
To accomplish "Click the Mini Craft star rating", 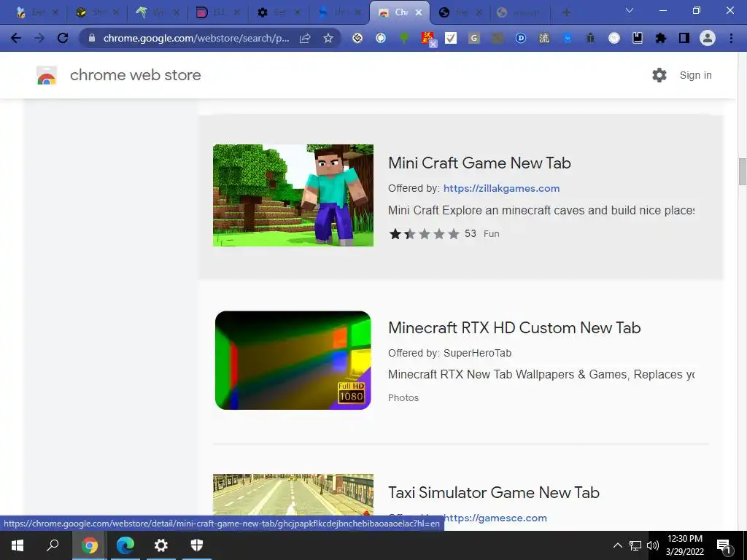I will (x=424, y=234).
